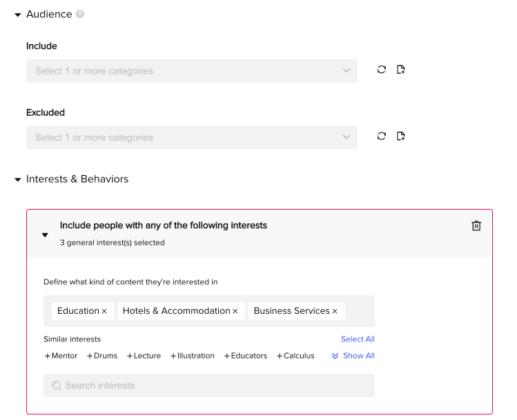Click the create audience file icon beside Include
Image resolution: width=517 pixels, height=420 pixels.
400,70
